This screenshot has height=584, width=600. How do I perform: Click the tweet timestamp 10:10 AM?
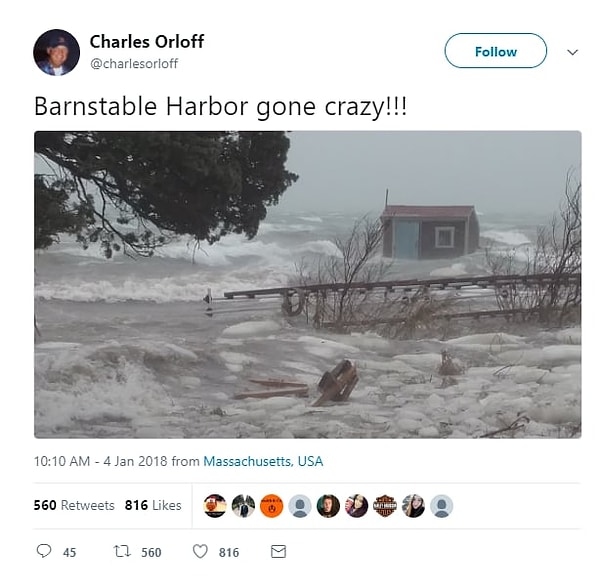click(62, 461)
